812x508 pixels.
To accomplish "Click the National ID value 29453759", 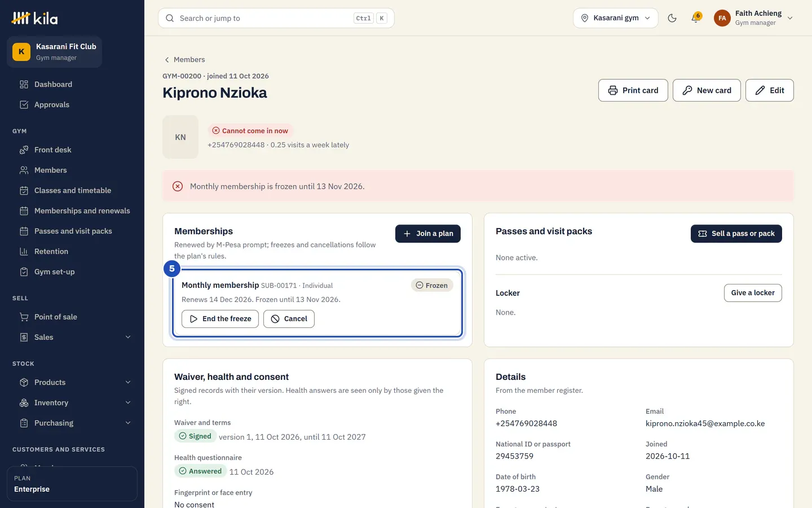I will click(x=514, y=457).
